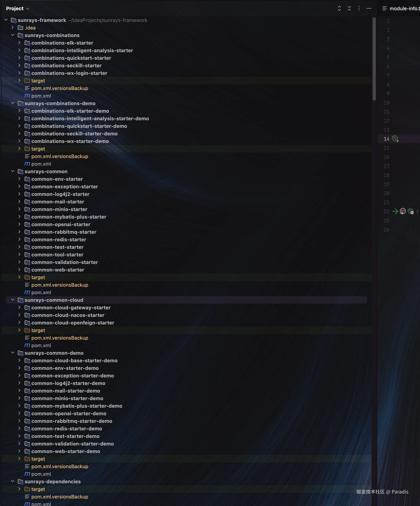Expand the common-redis-starter module
This screenshot has width=420, height=506.
point(19,239)
